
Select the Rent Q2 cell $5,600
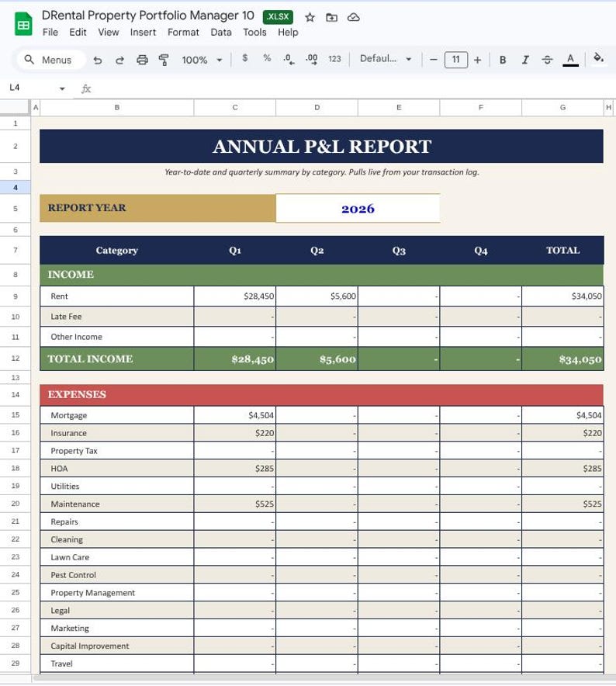coord(317,296)
